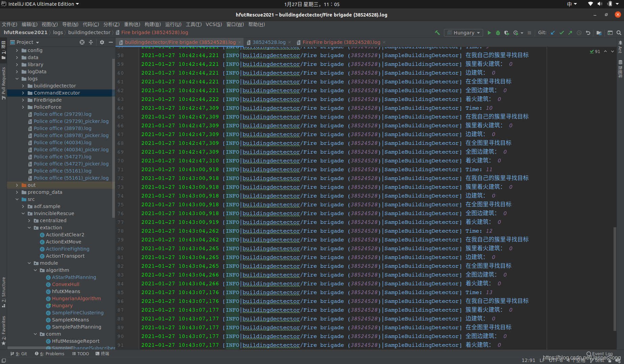Open the 终端 terminal tool window
Viewport: 624px width, 364px height.
tap(102, 354)
